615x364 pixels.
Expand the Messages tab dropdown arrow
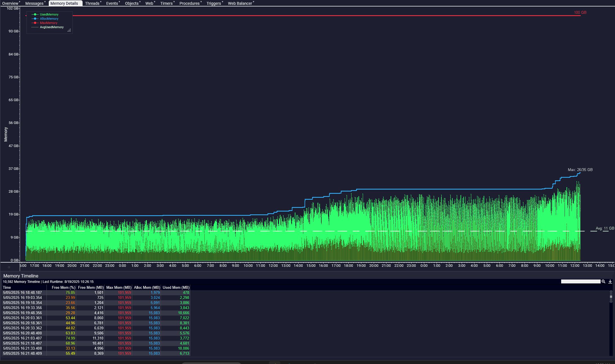[x=45, y=2]
